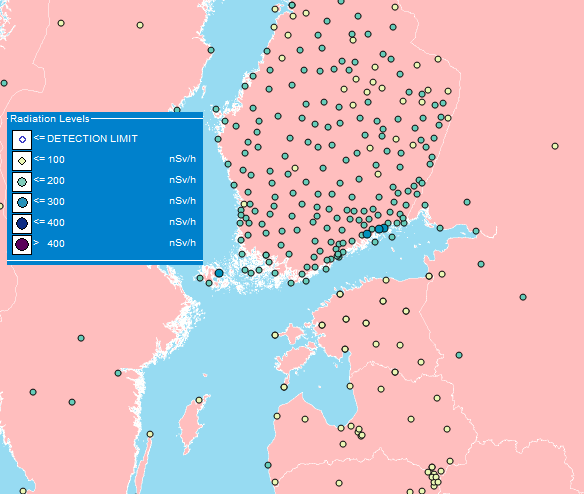This screenshot has width=584, height=494.
Task: Click the > 400 nSv/h purple legend icon
Action: pos(22,245)
